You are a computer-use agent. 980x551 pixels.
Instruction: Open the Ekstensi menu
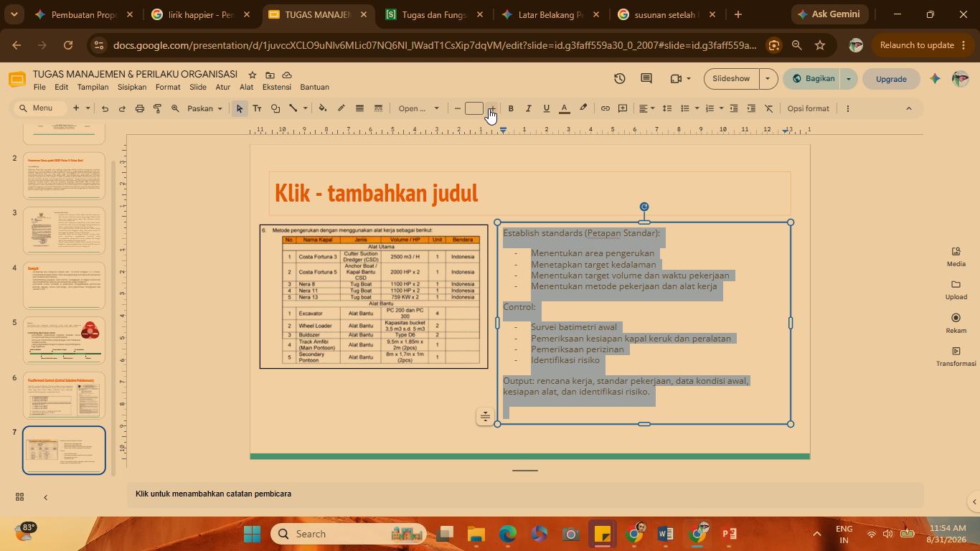point(277,87)
